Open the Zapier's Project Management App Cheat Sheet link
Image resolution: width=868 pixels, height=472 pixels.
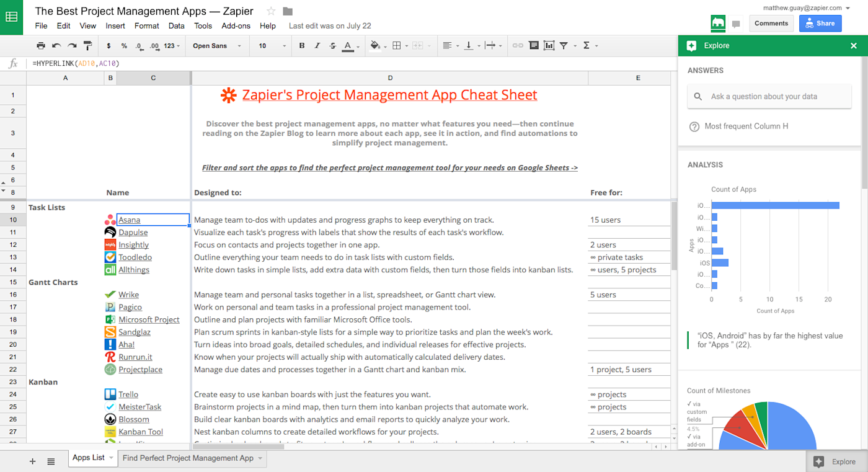[x=389, y=95]
